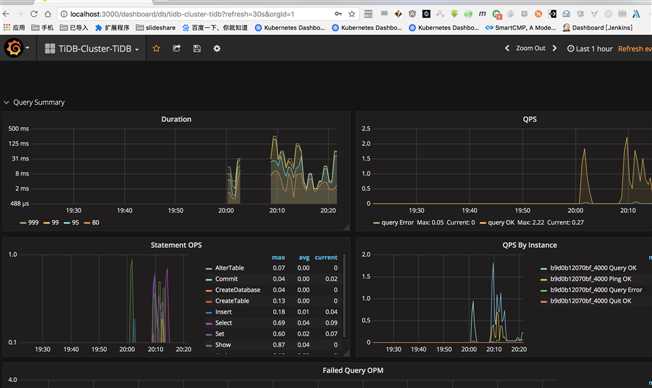Click the Statement OPS legend scrollbar
This screenshot has width=652, height=388.
point(344,295)
